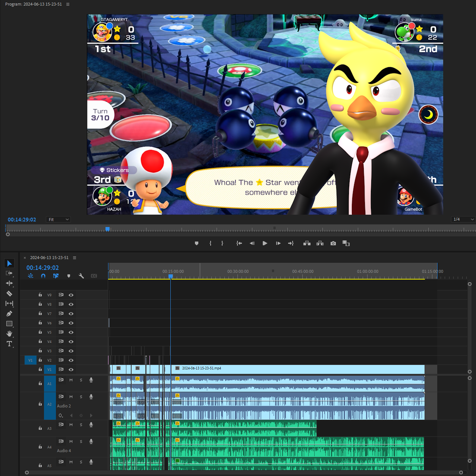Click the timeline timecode 00:14:29:02
The image size is (476, 476).
tap(42, 268)
